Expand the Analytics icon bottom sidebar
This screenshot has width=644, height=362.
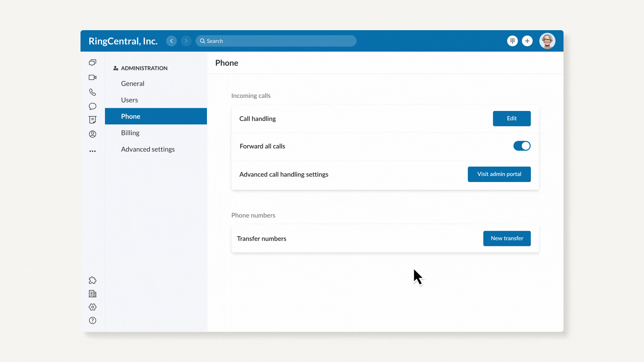click(93, 294)
